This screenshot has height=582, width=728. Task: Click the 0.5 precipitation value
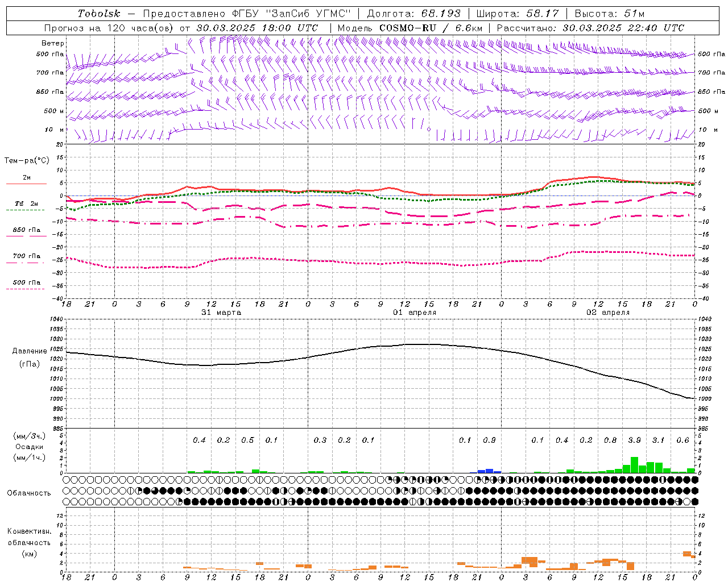click(247, 440)
